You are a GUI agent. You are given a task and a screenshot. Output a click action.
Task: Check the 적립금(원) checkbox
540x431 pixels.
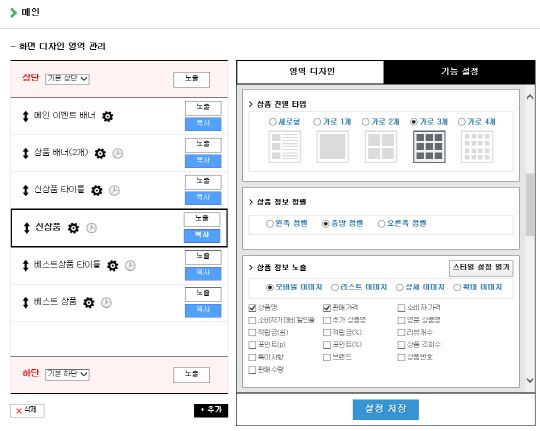click(252, 332)
